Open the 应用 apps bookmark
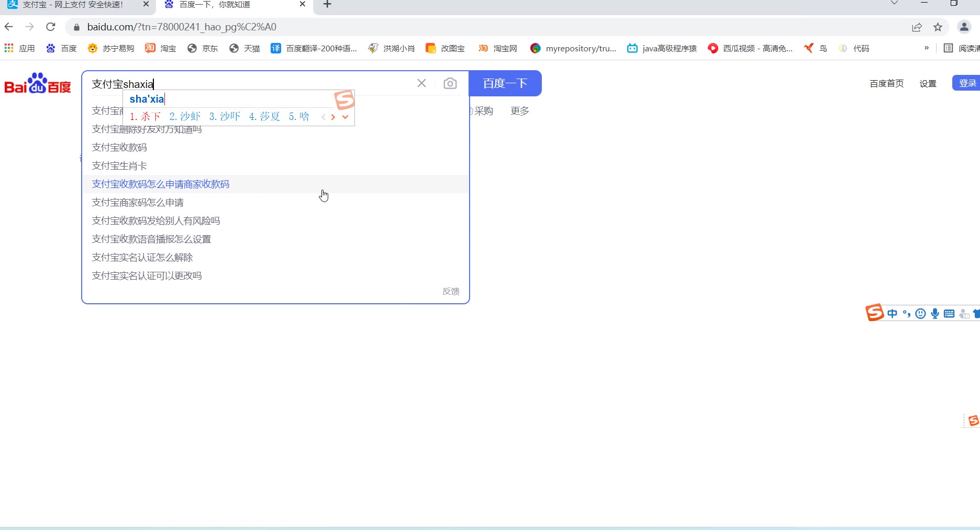 click(20, 48)
